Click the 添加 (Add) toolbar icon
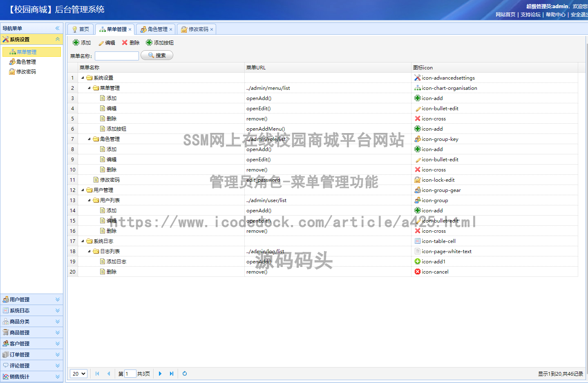 (x=76, y=42)
